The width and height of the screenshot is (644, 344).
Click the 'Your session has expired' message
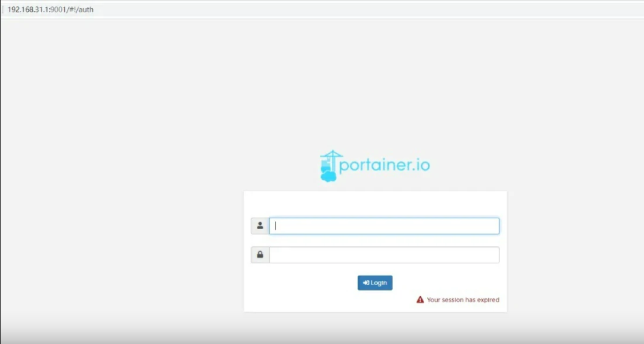[x=463, y=300]
